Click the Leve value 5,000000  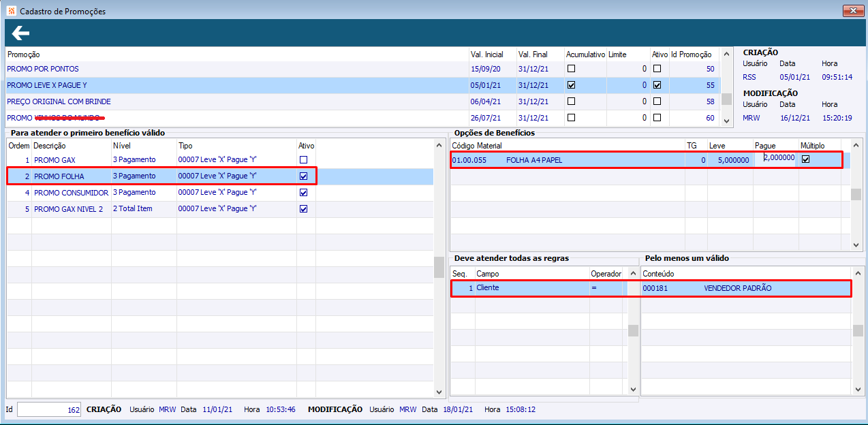point(734,160)
